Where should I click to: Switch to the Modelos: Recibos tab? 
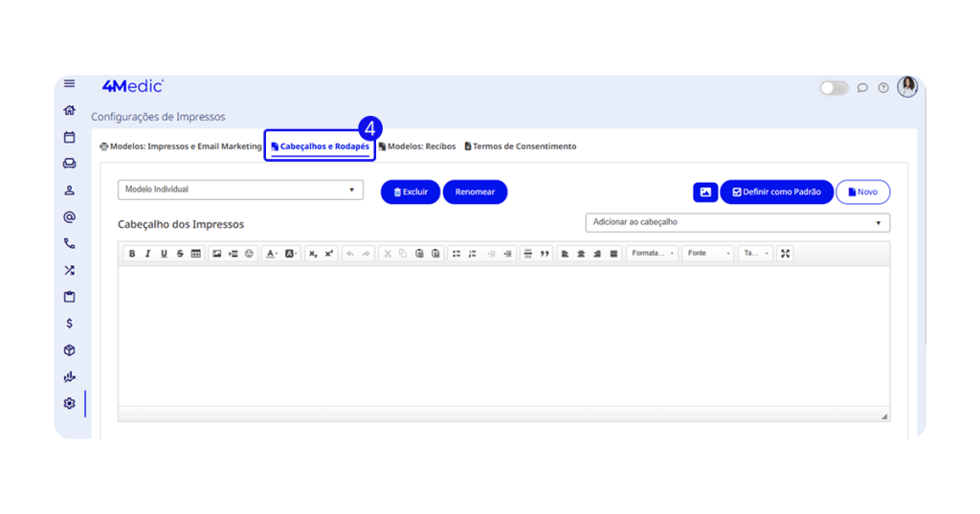click(417, 146)
